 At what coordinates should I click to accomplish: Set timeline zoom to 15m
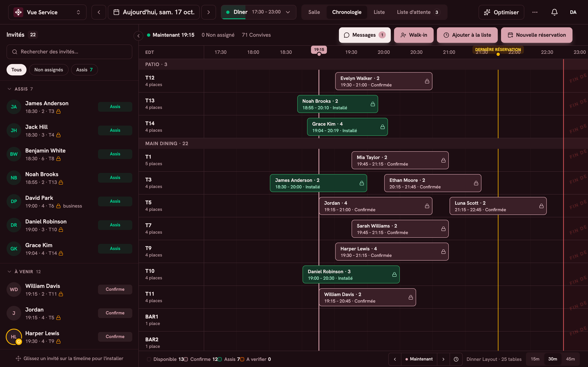tap(535, 359)
